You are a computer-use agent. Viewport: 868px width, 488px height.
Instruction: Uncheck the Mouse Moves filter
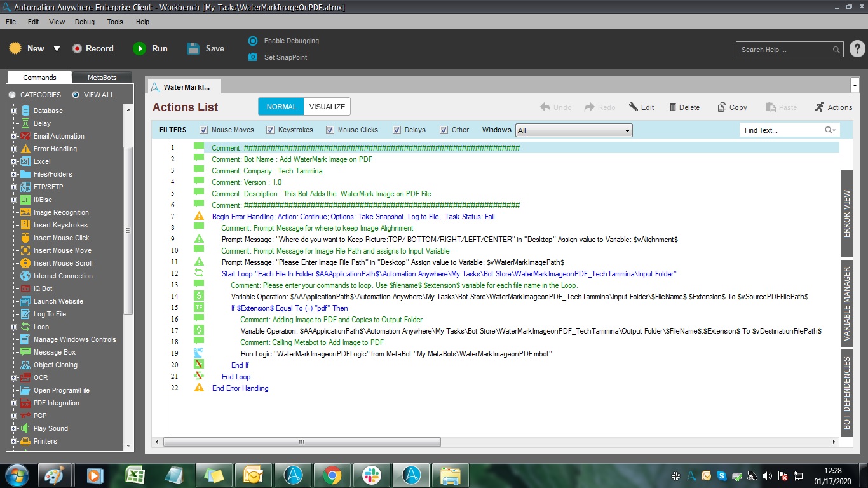point(204,130)
